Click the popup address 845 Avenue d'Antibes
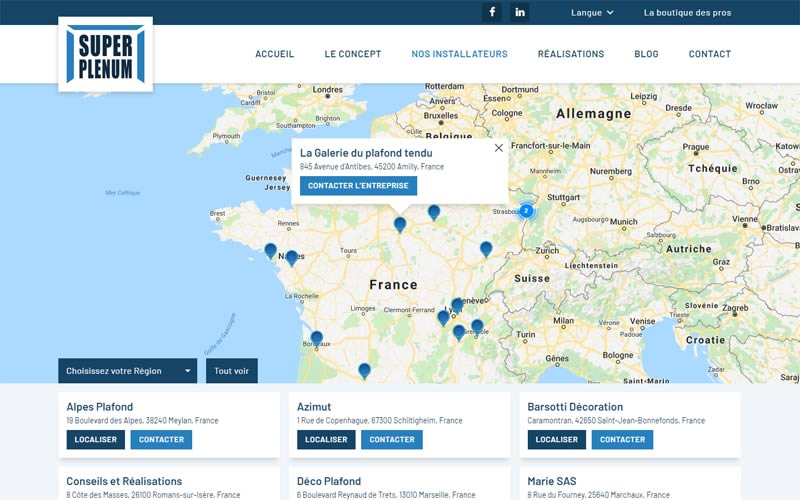This screenshot has width=800, height=500. [x=372, y=166]
